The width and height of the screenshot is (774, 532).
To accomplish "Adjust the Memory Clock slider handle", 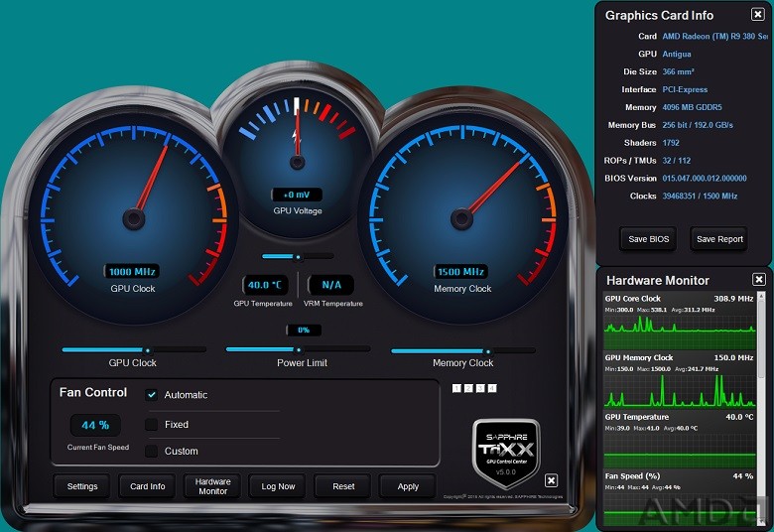I will click(487, 351).
